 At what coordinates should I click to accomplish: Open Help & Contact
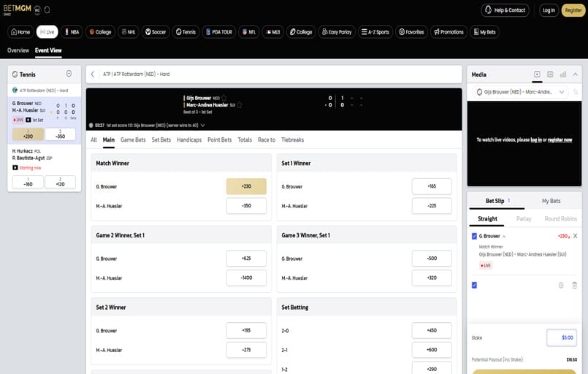[505, 10]
